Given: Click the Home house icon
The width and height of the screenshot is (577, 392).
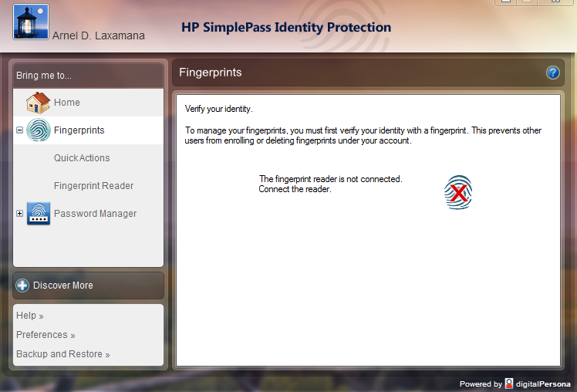Looking at the screenshot, I should 38,103.
